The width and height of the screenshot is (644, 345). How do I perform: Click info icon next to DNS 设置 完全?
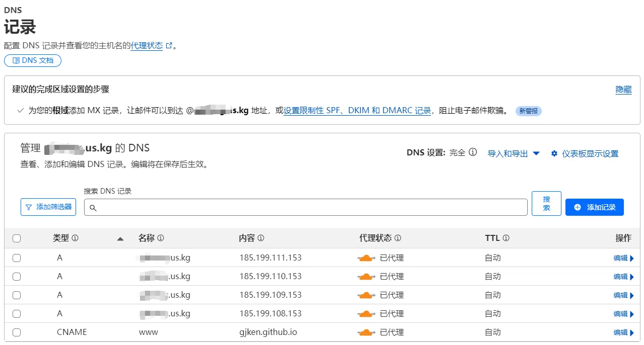(473, 152)
